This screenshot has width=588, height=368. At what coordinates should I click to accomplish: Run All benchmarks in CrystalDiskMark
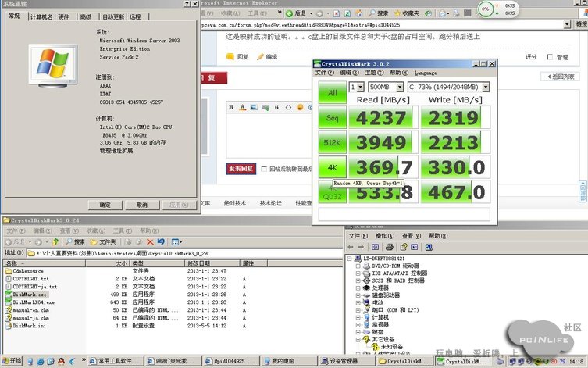tap(332, 92)
